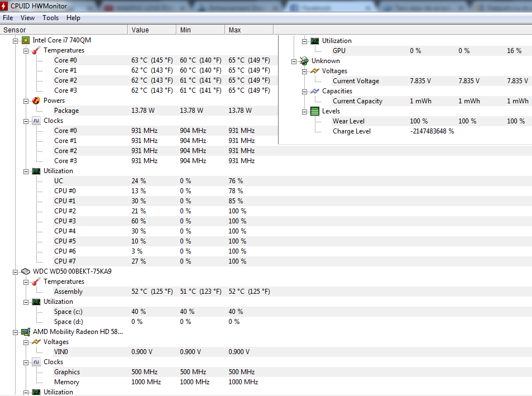
Task: Collapse the Levels section
Action: tap(304, 112)
